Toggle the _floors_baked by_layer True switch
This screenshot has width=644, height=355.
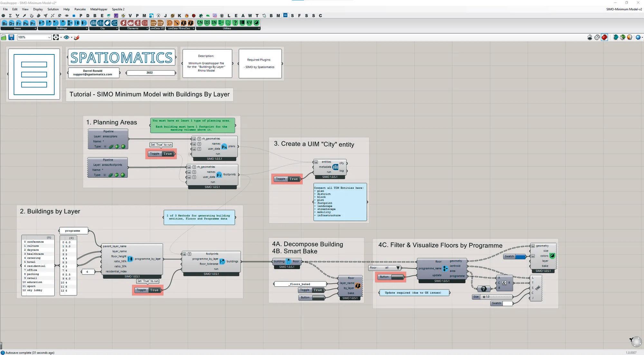click(x=317, y=290)
